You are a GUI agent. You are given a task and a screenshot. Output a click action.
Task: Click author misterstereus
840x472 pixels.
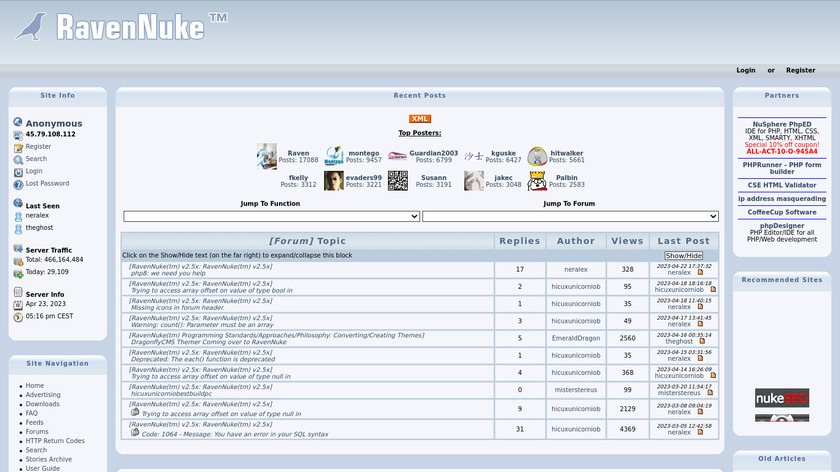(576, 389)
